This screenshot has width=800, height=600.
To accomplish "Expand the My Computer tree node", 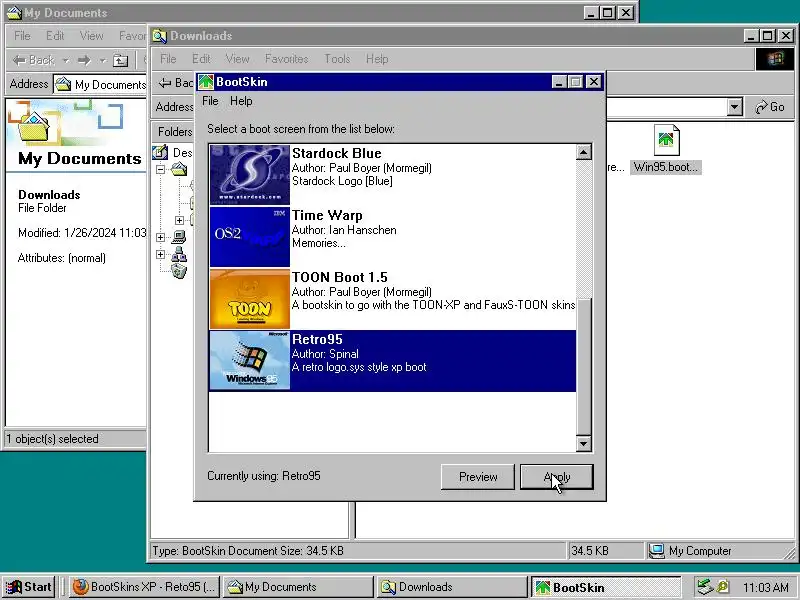I will tap(160, 237).
